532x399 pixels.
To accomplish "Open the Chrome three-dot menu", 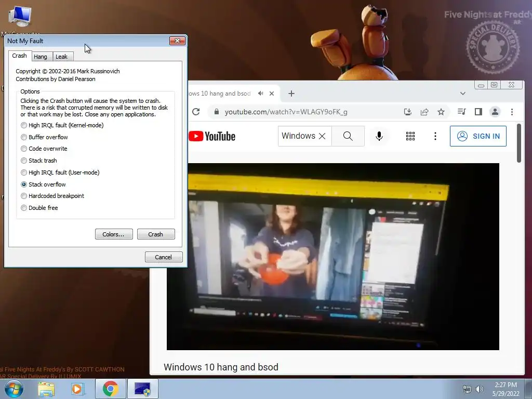I will point(512,112).
